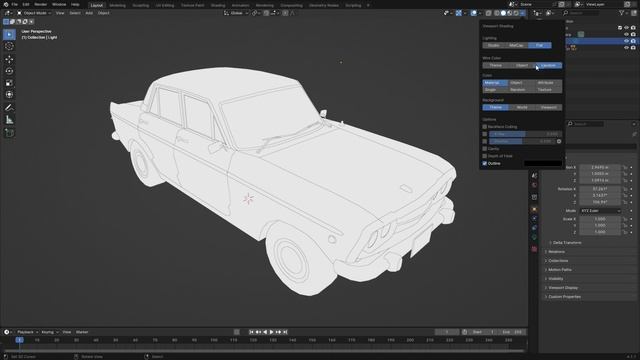640x360 pixels.
Task: Select the Cursor tool
Action: 9,47
